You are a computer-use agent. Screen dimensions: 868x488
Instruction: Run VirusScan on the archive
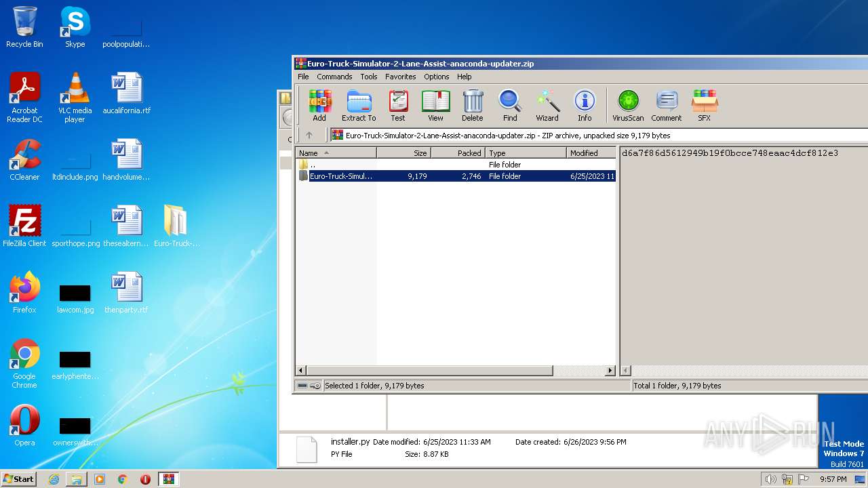(628, 106)
